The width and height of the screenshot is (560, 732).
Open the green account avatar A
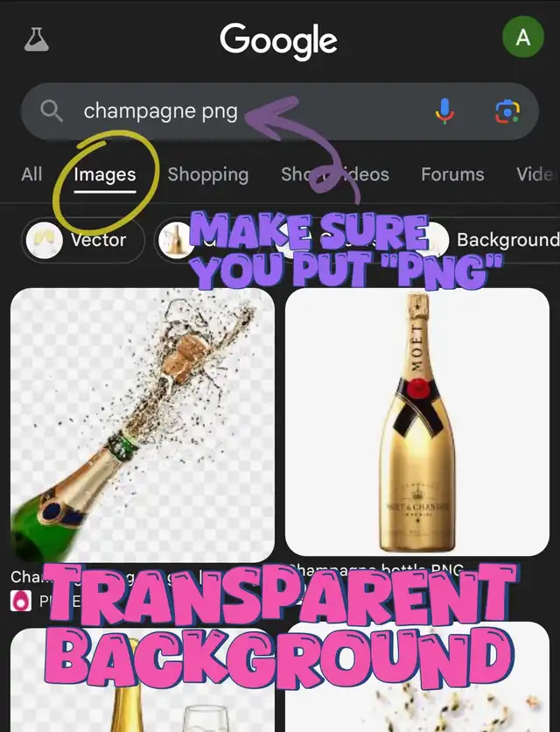point(523,37)
